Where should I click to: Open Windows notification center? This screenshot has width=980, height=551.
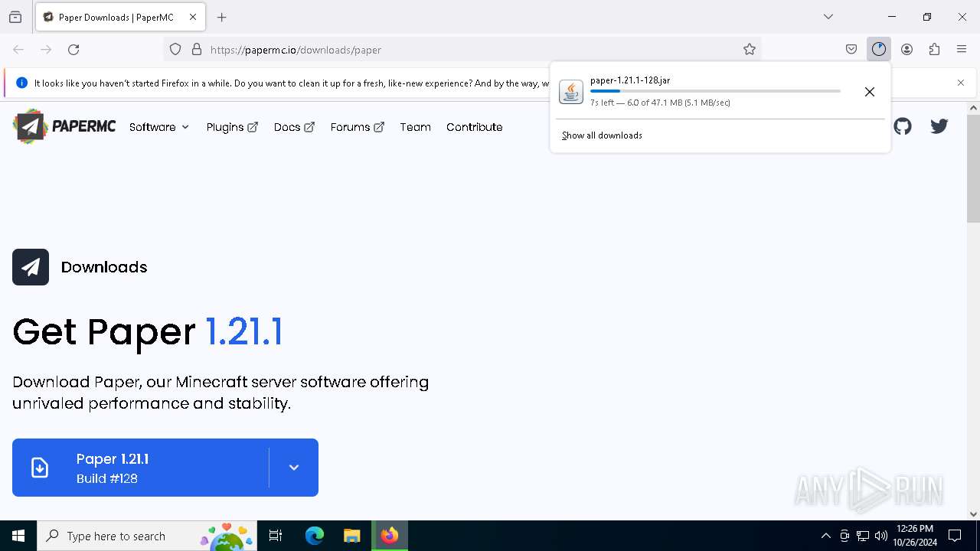tap(955, 536)
